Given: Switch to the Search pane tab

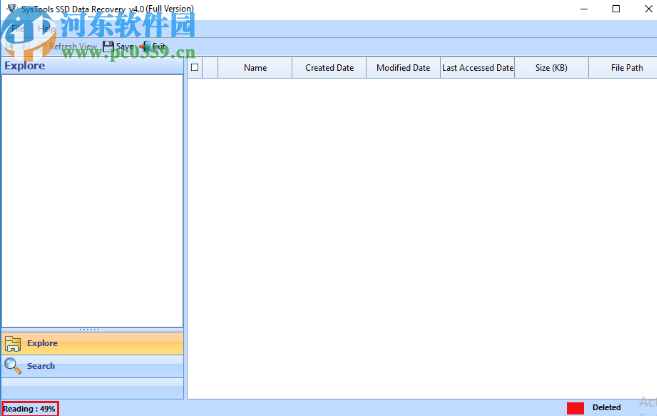Looking at the screenshot, I should pos(92,366).
